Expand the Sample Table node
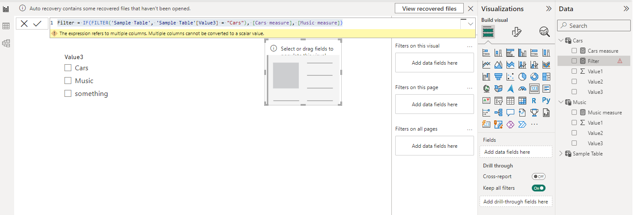644x215 pixels. coord(561,154)
